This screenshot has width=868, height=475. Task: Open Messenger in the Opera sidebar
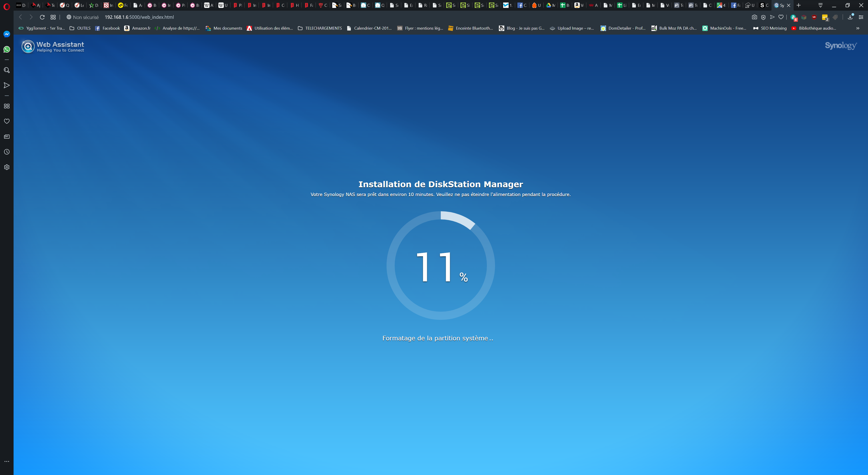coord(7,34)
